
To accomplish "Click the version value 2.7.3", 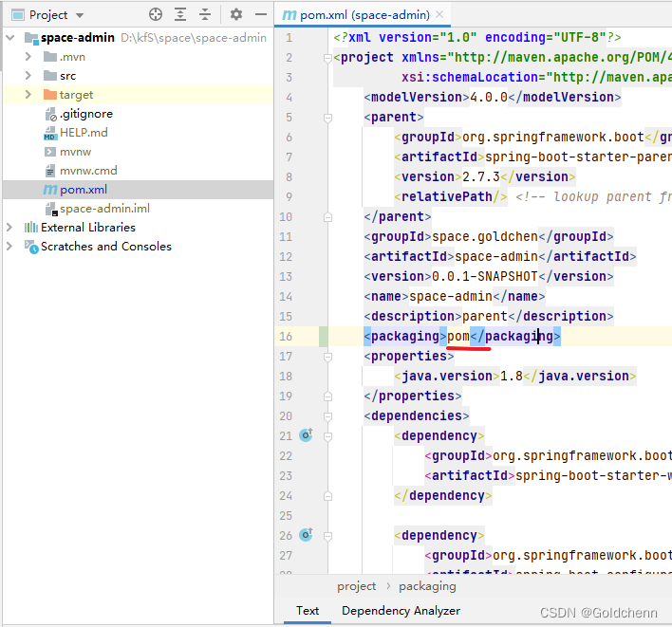I will click(x=481, y=176).
